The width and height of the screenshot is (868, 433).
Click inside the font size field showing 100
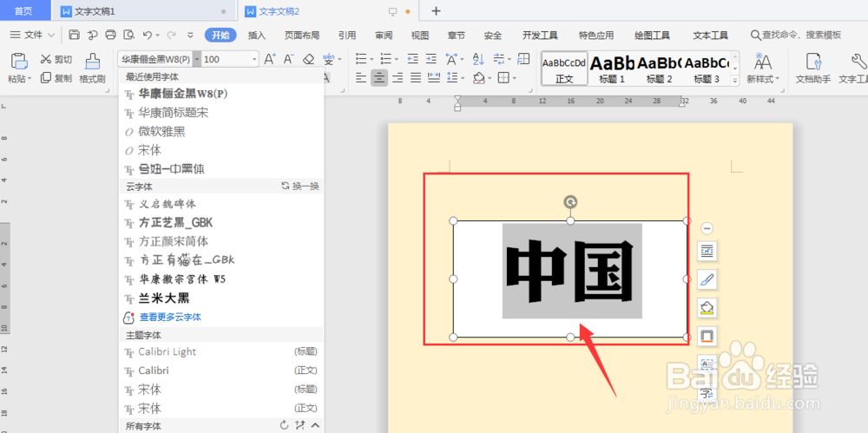226,59
